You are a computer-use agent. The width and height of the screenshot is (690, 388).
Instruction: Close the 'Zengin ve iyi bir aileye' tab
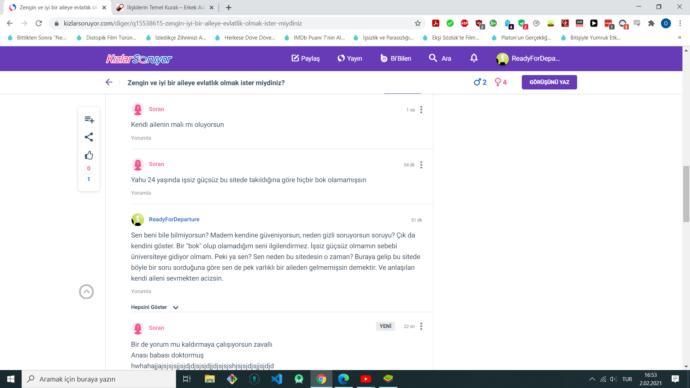click(104, 7)
